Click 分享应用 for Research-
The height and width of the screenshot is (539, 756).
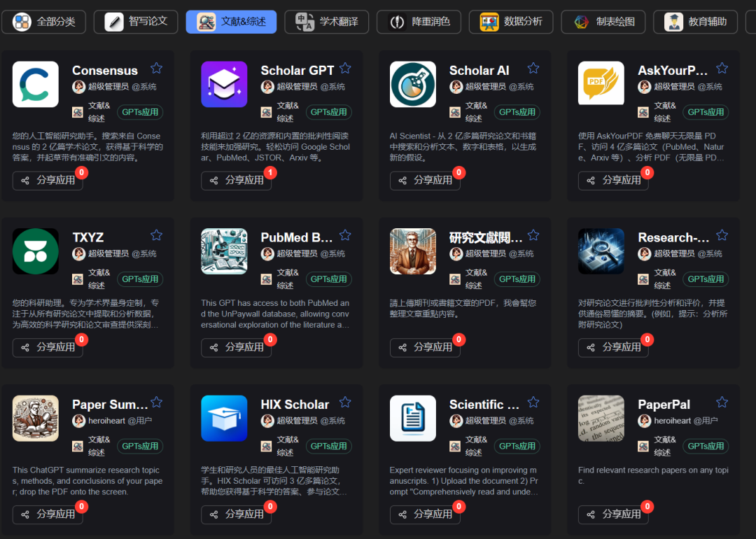613,348
